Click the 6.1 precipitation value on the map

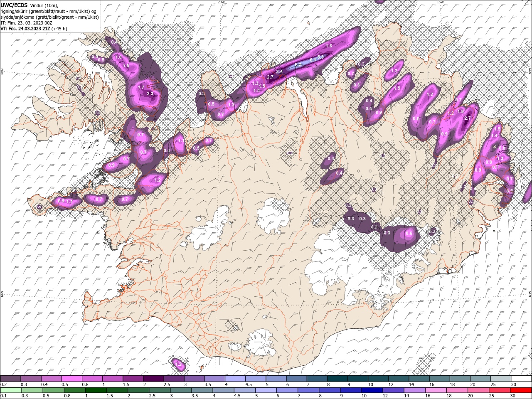[x=313, y=61]
